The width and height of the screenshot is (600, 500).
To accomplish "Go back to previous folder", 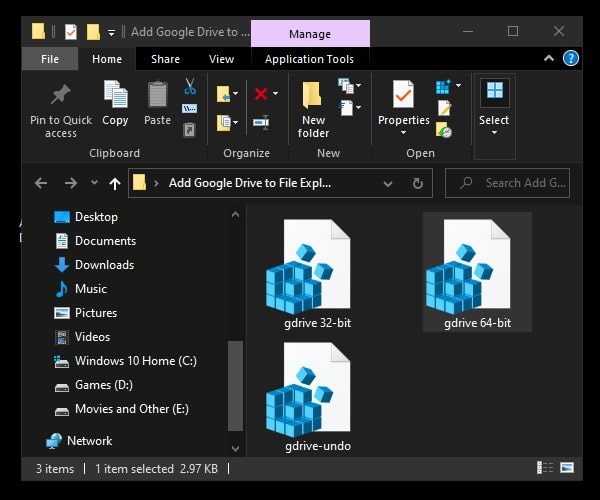I will tap(41, 183).
